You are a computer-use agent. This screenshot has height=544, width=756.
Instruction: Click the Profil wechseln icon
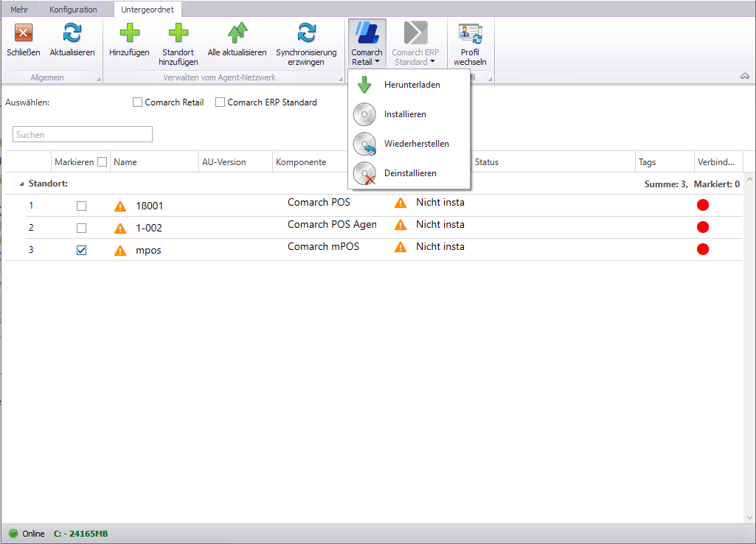(x=470, y=34)
